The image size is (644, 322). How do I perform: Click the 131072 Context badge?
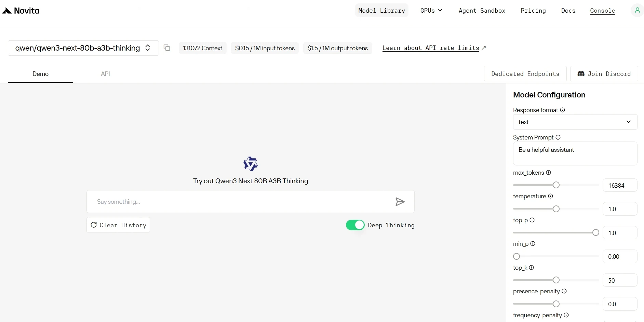pos(203,48)
